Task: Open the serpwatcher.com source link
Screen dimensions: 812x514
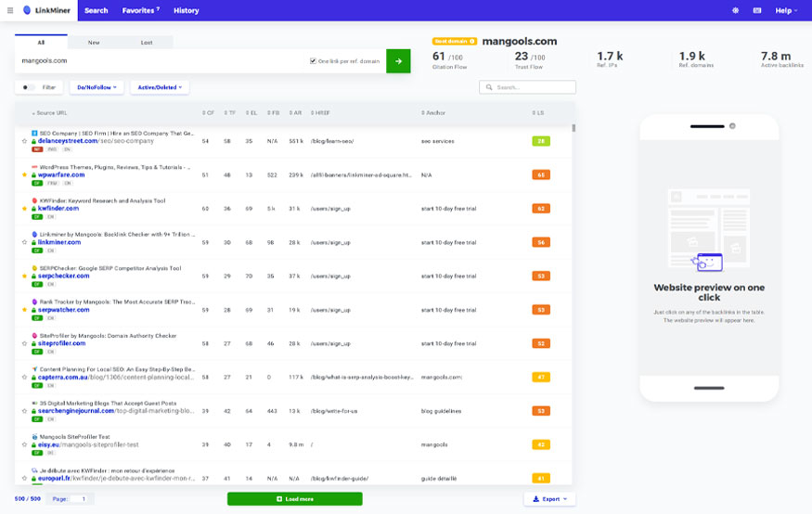Action: coord(64,310)
